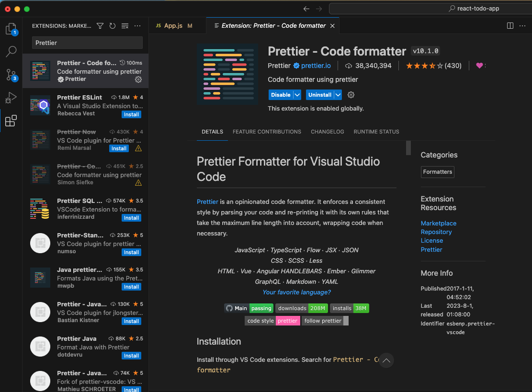
Task: Click the Disable button
Action: tap(281, 95)
